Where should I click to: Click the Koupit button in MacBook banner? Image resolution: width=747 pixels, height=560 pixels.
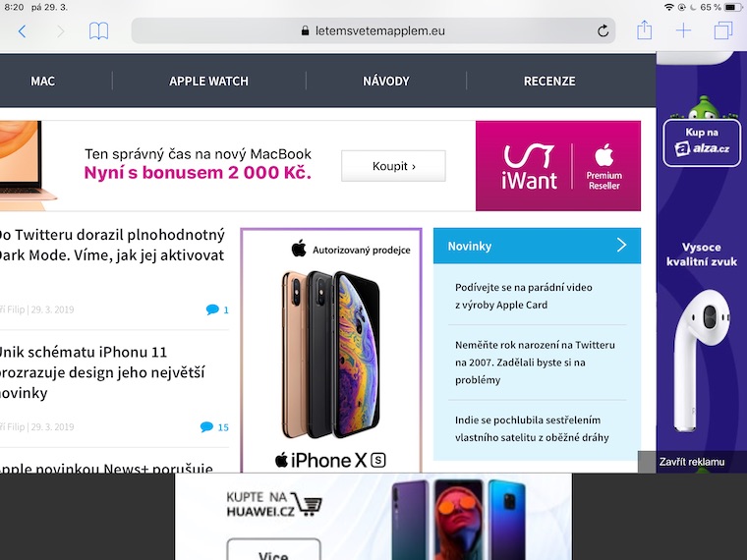click(393, 166)
